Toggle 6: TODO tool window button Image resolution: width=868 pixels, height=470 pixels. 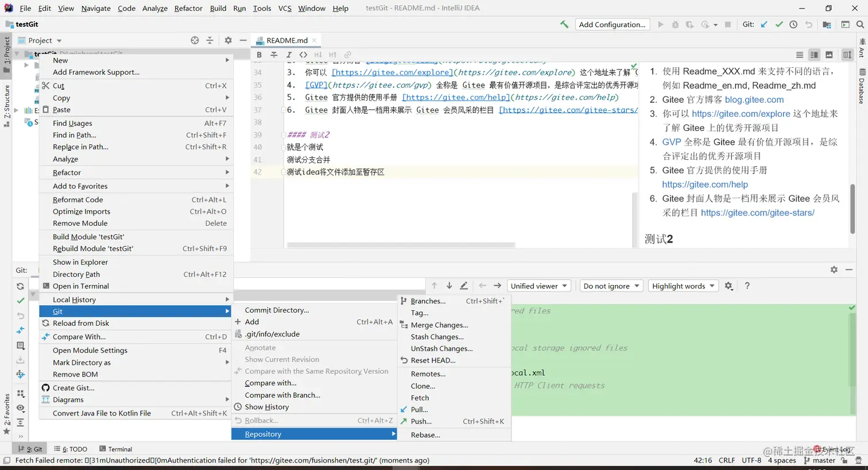pyautogui.click(x=71, y=449)
